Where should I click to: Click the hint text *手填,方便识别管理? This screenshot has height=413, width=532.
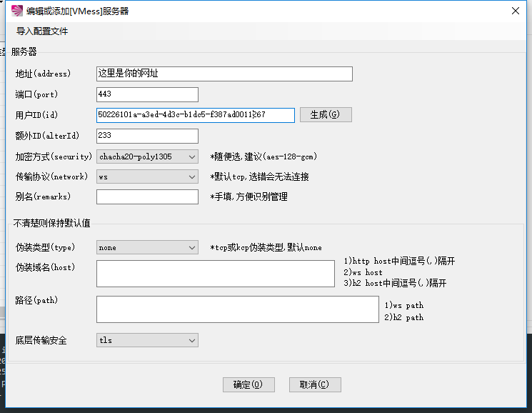pyautogui.click(x=249, y=196)
